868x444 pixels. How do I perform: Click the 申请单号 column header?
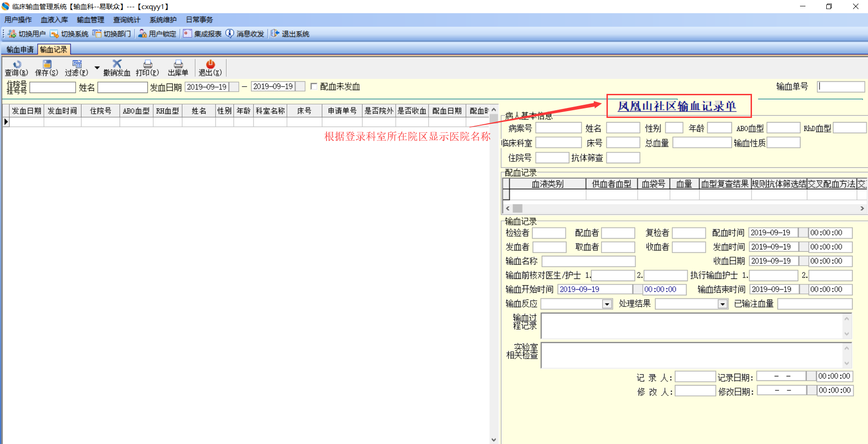coord(342,111)
